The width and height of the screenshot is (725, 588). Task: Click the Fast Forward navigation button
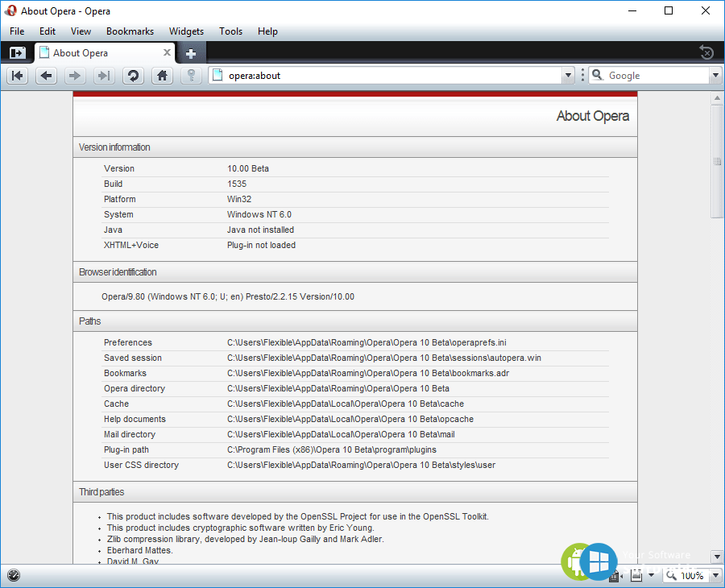[x=104, y=76]
